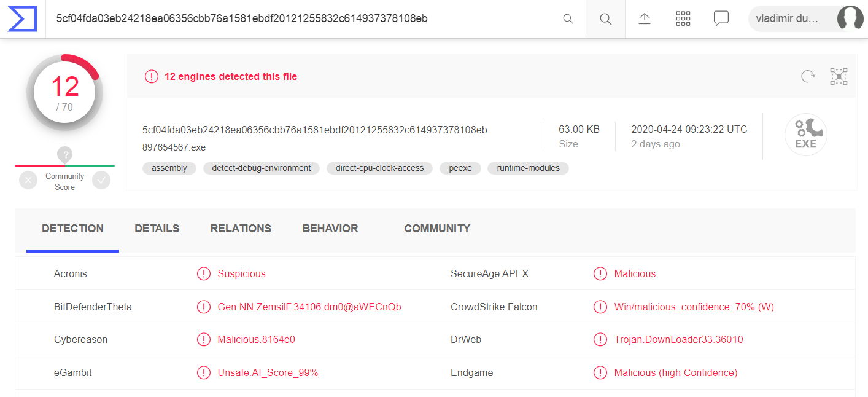
Task: Click the Community Score bar
Action: click(64, 166)
